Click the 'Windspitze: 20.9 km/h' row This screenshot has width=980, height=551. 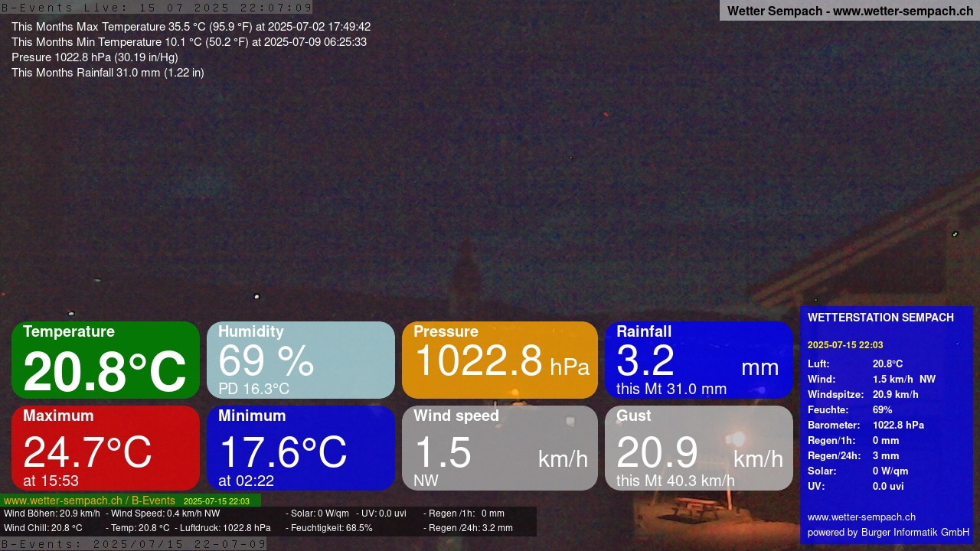point(863,395)
